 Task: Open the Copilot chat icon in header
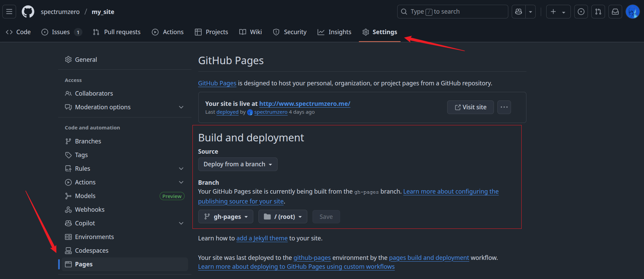519,12
